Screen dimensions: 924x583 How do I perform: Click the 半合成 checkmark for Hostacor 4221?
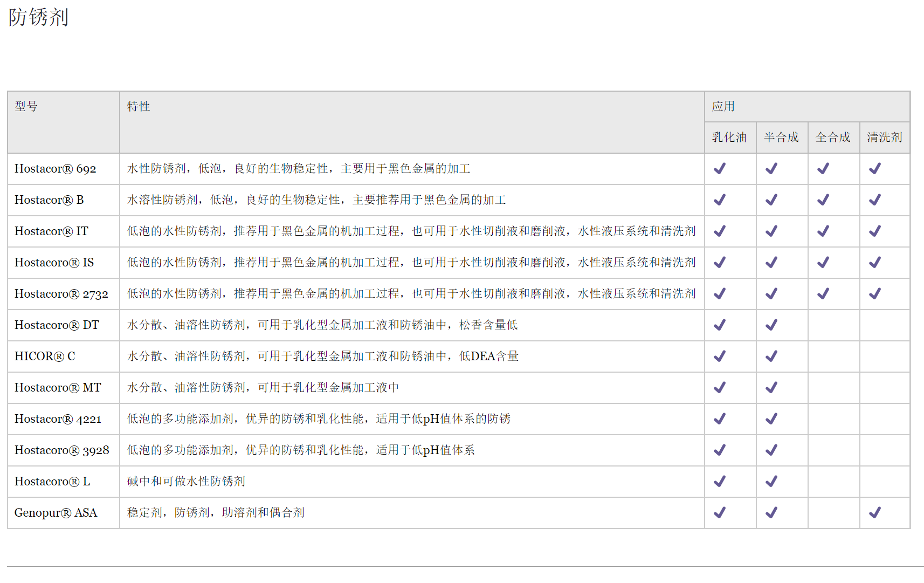point(771,419)
